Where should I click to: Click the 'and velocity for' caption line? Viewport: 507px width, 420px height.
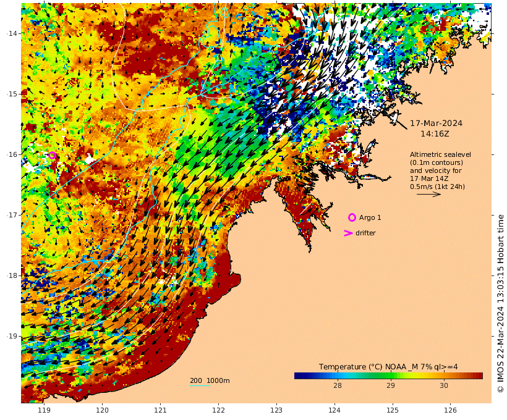pos(435,170)
